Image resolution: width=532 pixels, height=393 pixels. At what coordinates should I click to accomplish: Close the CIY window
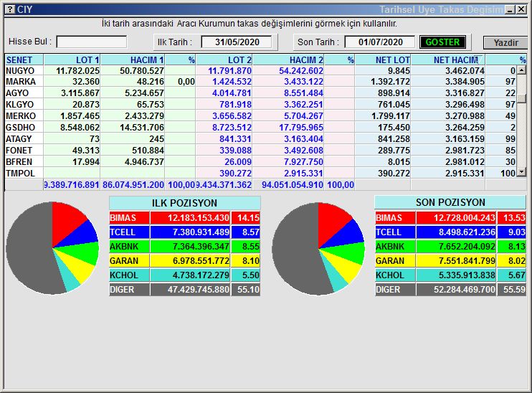[521, 9]
